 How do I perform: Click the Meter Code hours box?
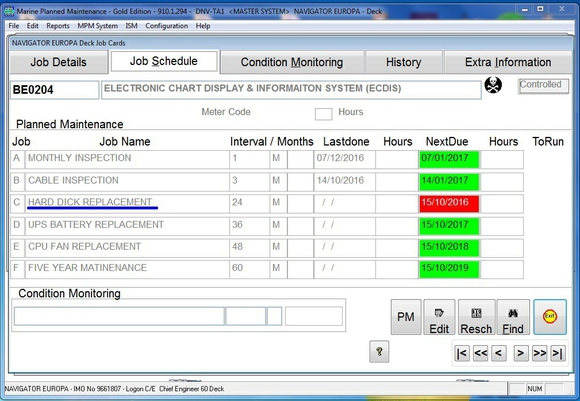[323, 114]
